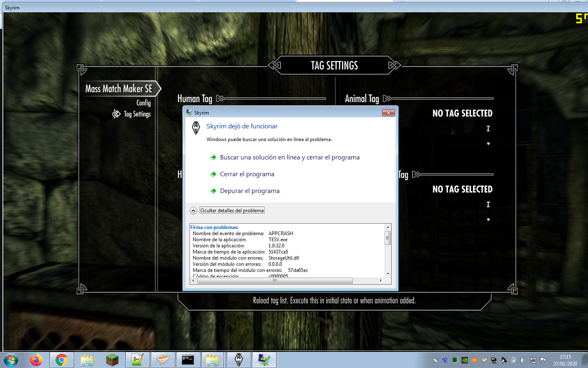
Task: Click the green grid monitor tray icon
Action: pos(454,360)
